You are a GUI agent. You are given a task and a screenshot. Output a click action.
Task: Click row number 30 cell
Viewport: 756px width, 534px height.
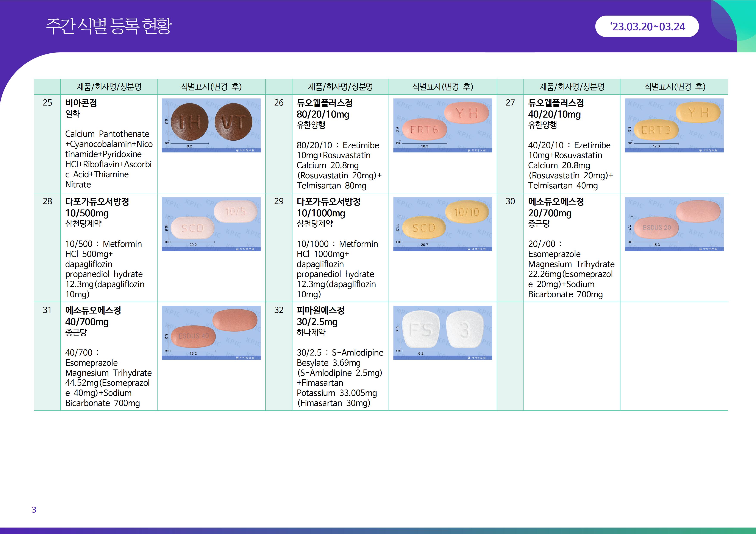(510, 201)
